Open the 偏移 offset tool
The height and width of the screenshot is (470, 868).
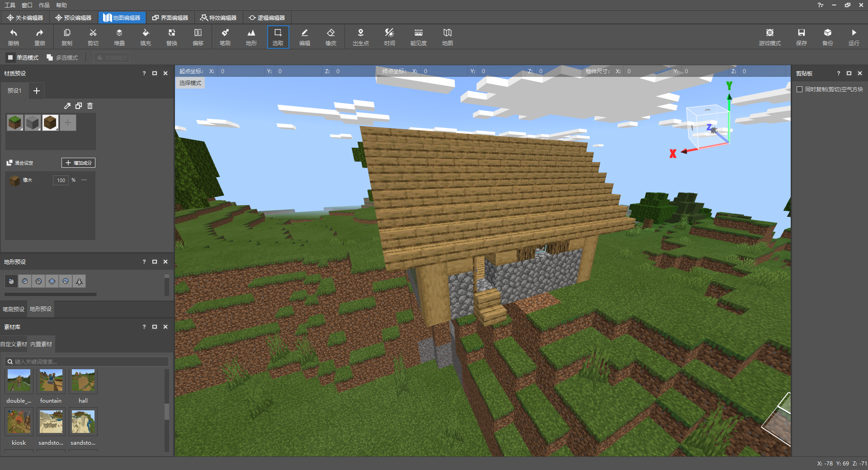pos(198,37)
